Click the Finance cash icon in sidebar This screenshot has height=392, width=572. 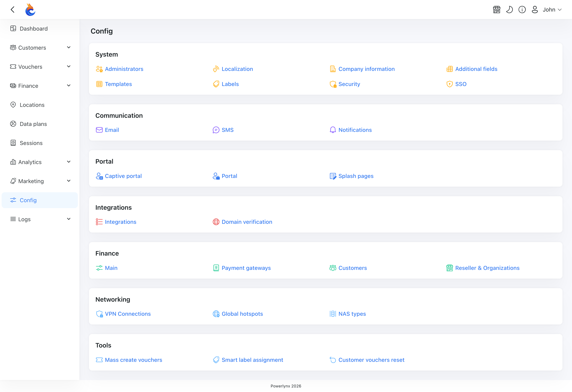click(13, 85)
